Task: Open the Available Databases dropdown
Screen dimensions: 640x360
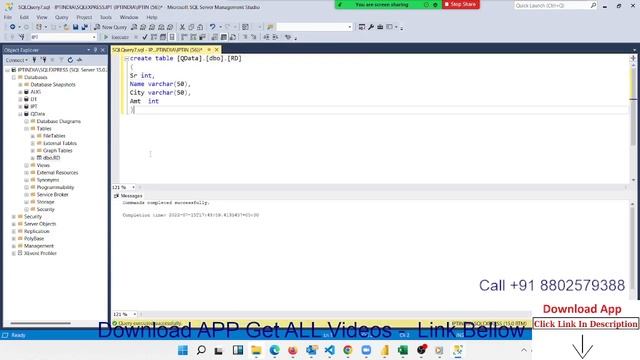Action: [94, 37]
